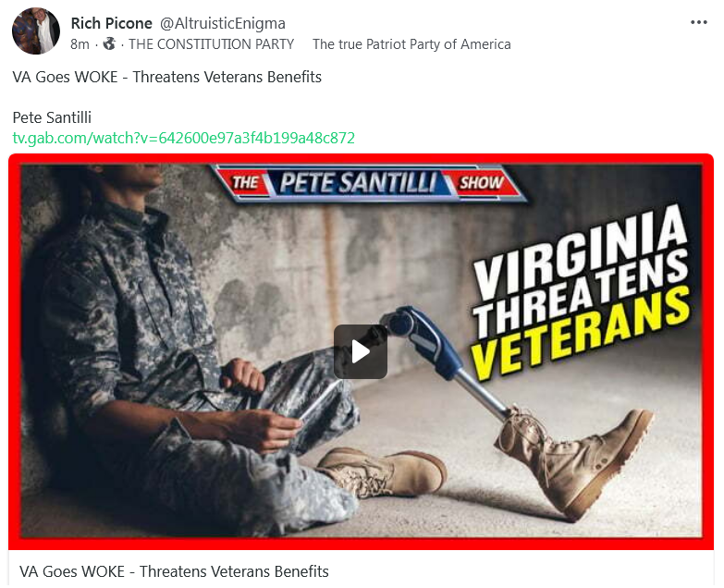Follow the tv.gab.com watch link
724x588 pixels.
(x=183, y=138)
